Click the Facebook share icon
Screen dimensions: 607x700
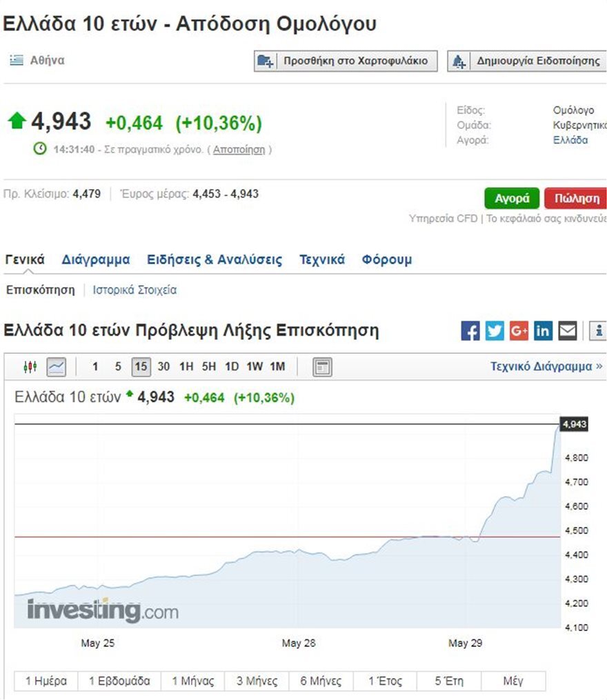point(470,331)
